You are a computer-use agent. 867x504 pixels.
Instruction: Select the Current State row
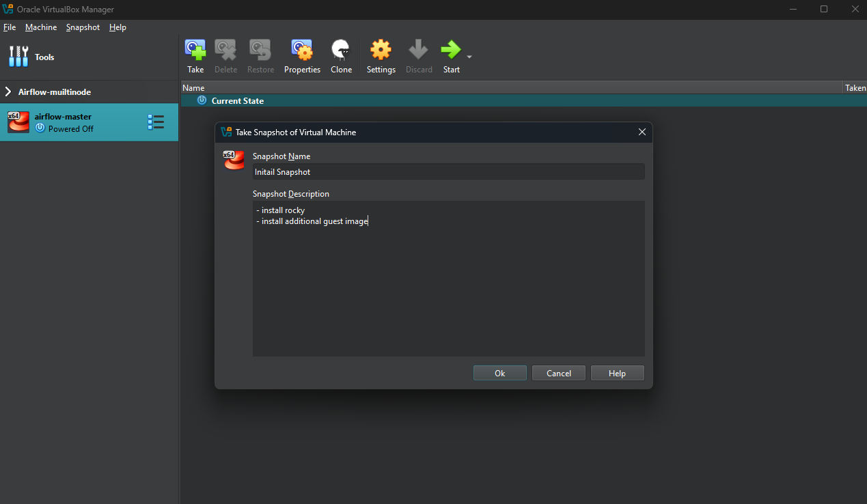point(523,100)
